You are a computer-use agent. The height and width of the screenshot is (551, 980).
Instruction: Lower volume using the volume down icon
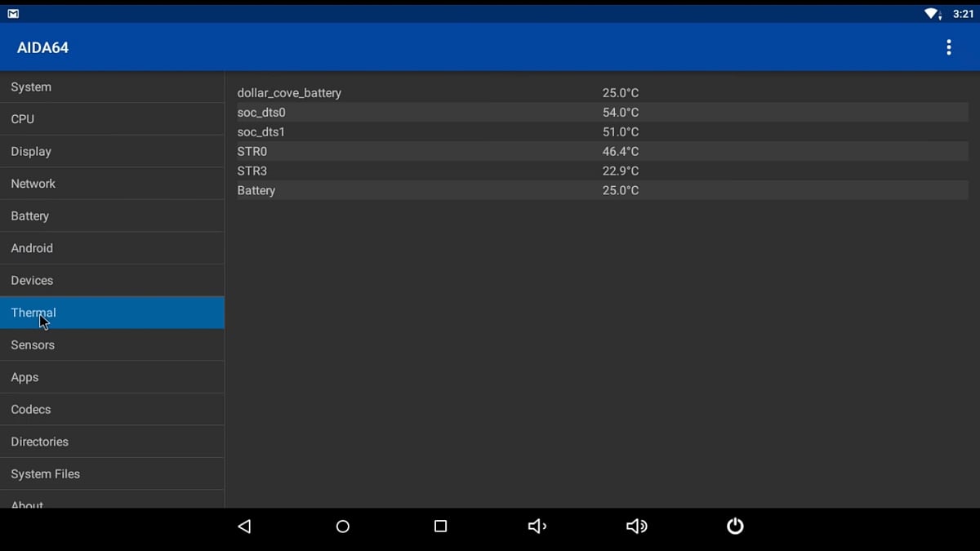(537, 526)
